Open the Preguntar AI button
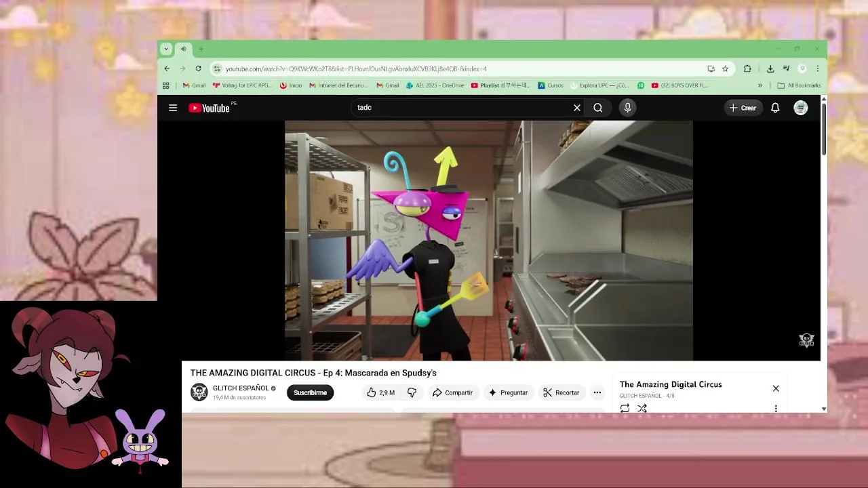This screenshot has width=868, height=488. pyautogui.click(x=508, y=392)
